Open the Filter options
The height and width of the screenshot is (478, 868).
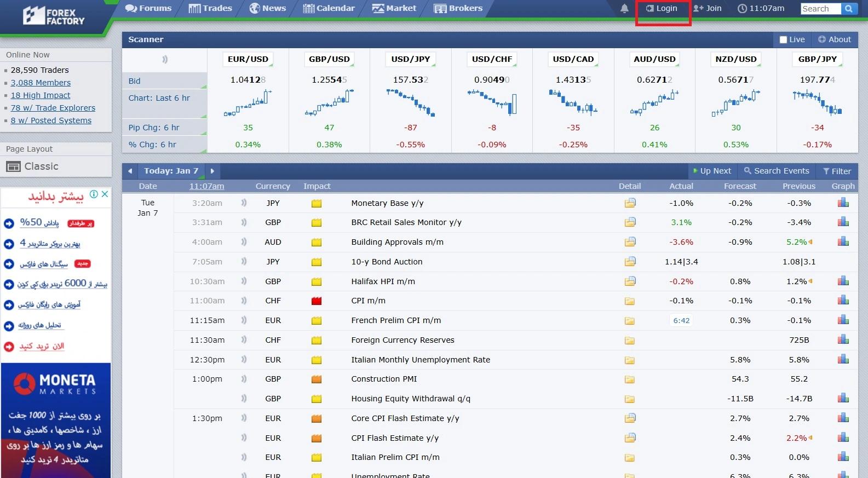[x=837, y=171]
